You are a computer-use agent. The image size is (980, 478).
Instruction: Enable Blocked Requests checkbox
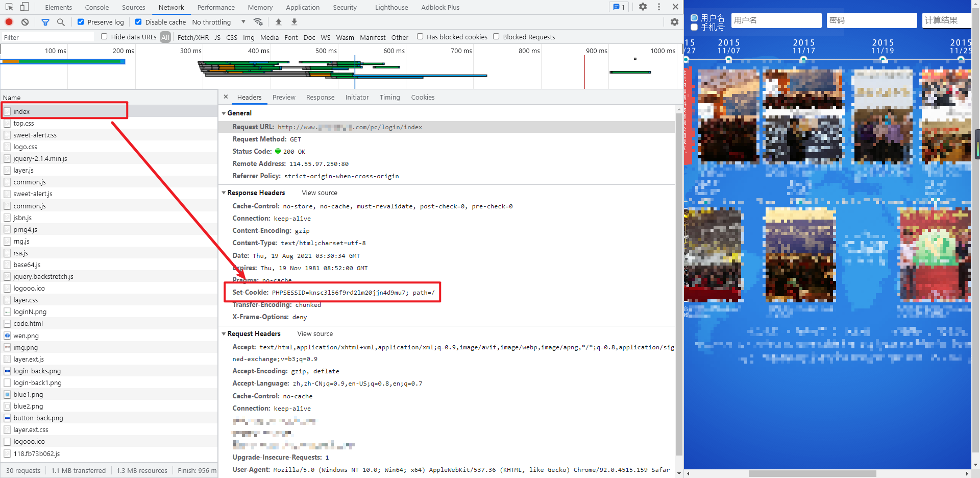click(496, 36)
